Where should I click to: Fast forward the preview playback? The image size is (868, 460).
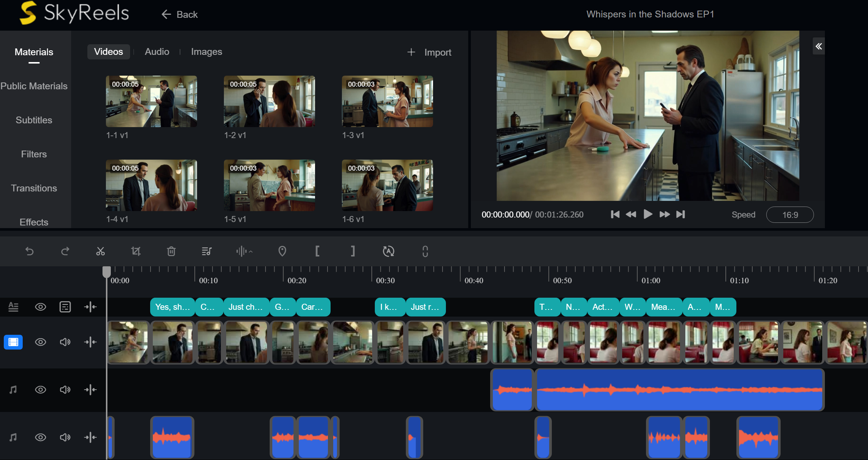pos(665,214)
